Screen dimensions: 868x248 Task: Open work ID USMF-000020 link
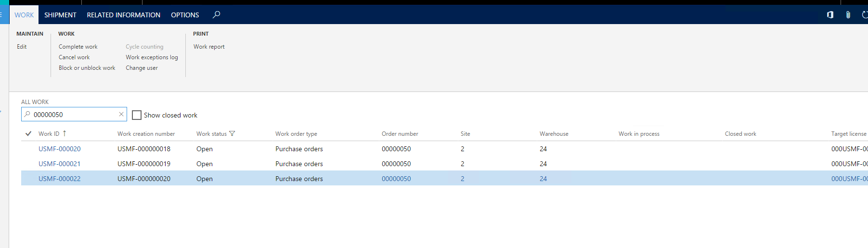(60, 149)
